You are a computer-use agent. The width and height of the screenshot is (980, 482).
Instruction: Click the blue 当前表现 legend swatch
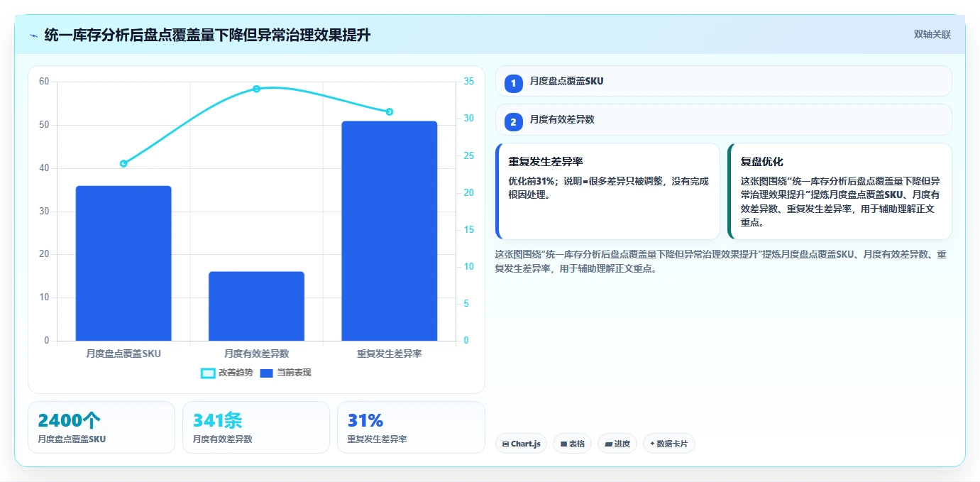point(267,373)
